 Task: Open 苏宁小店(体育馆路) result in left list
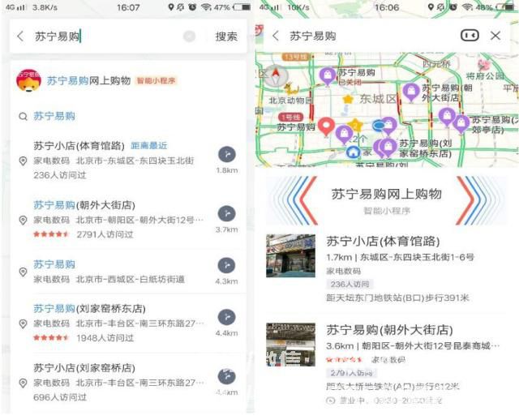(x=128, y=160)
